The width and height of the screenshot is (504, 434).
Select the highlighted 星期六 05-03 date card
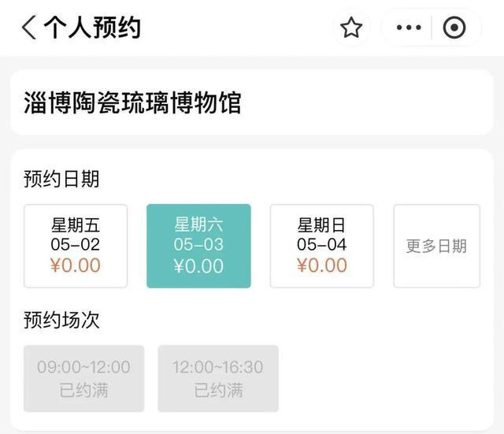[x=198, y=246]
